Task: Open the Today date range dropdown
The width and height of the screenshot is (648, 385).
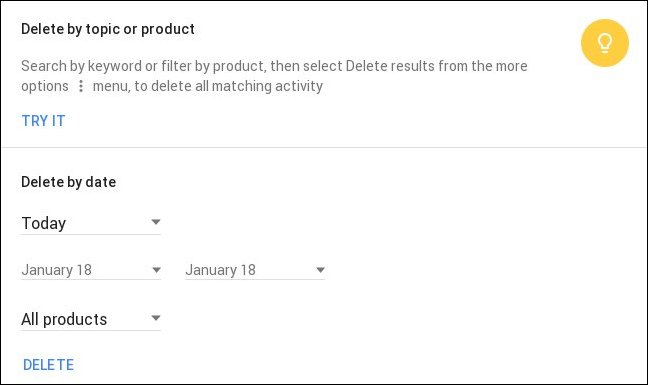Action: [x=91, y=223]
